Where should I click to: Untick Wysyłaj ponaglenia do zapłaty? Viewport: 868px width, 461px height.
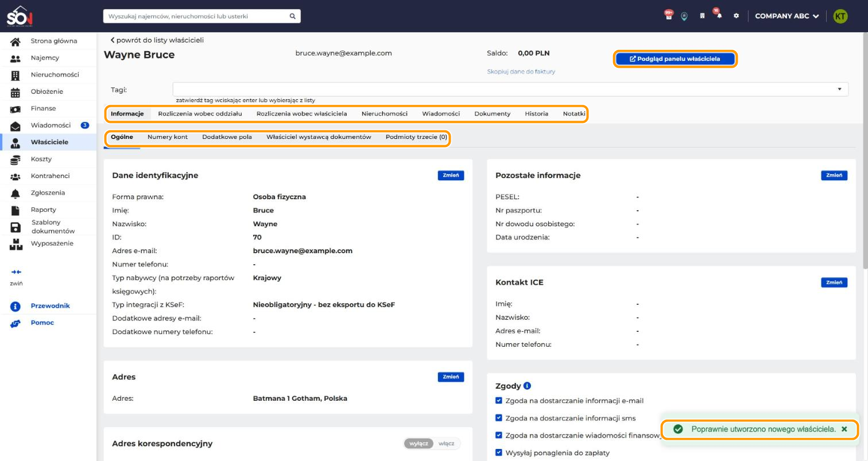498,452
